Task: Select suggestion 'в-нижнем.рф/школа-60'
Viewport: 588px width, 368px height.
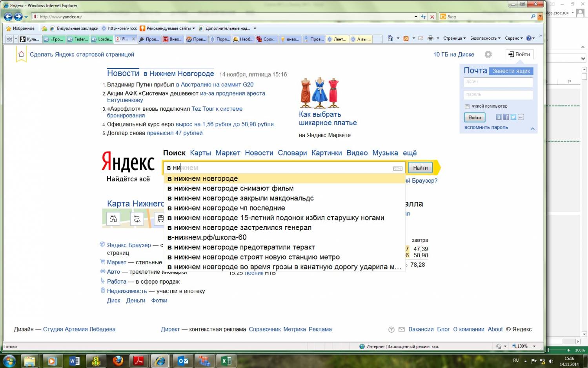Action: (284, 238)
